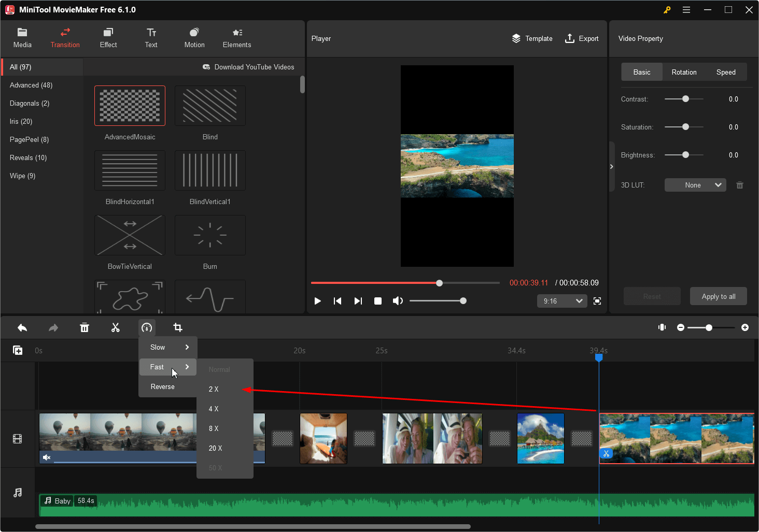759x532 pixels.
Task: Skip to next frame
Action: [358, 301]
